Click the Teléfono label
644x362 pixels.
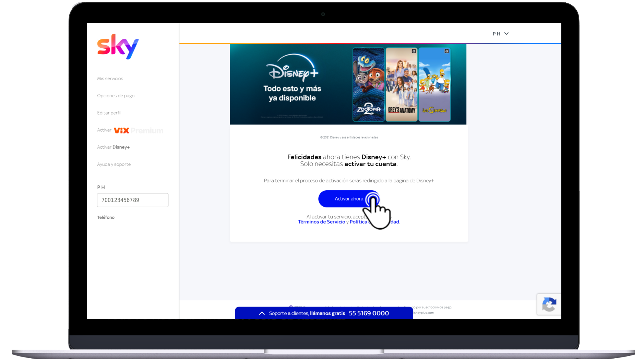(x=106, y=217)
